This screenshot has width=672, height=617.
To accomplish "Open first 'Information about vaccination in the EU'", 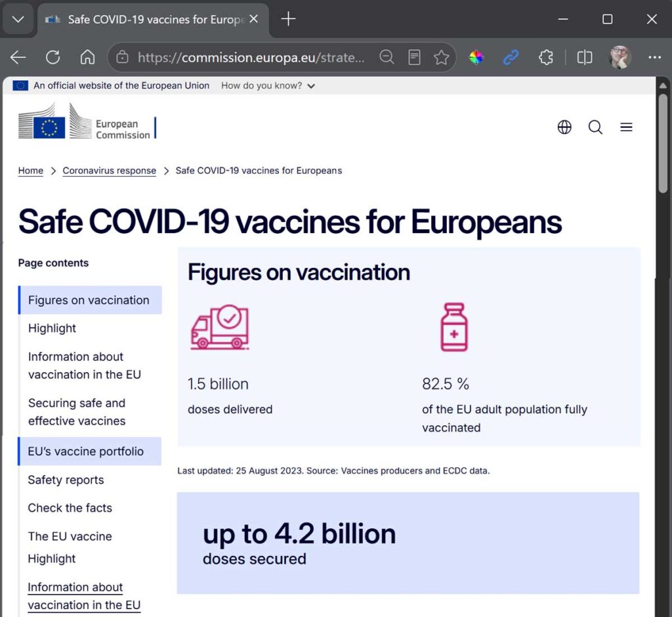I will coord(85,366).
